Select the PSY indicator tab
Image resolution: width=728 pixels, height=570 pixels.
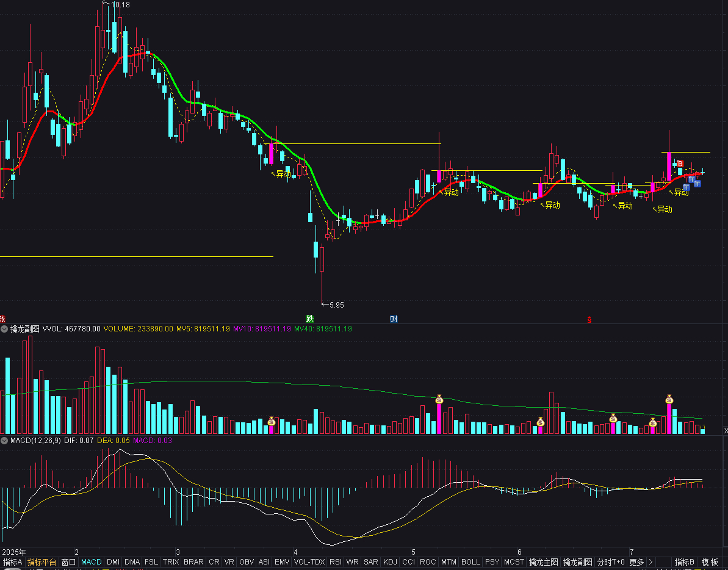click(x=492, y=561)
